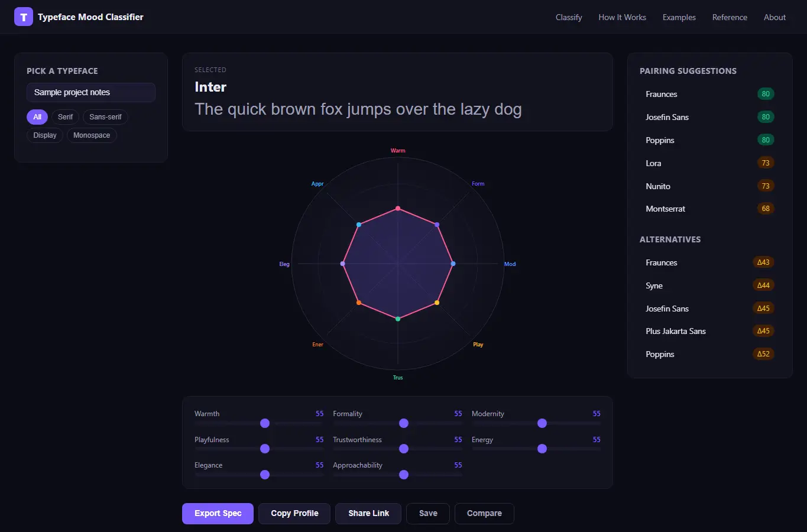Adjust the Playfulness slider handle

(265, 449)
